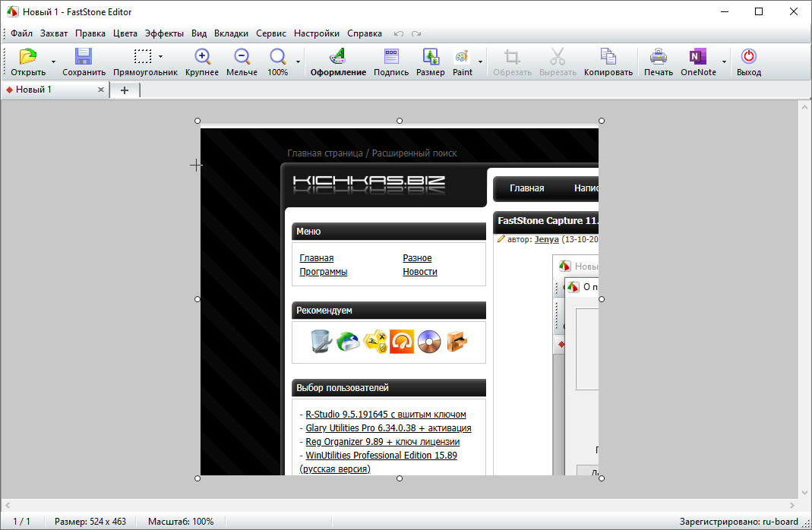
Task: Click the vertical scrollbar down arrow
Action: [804, 491]
